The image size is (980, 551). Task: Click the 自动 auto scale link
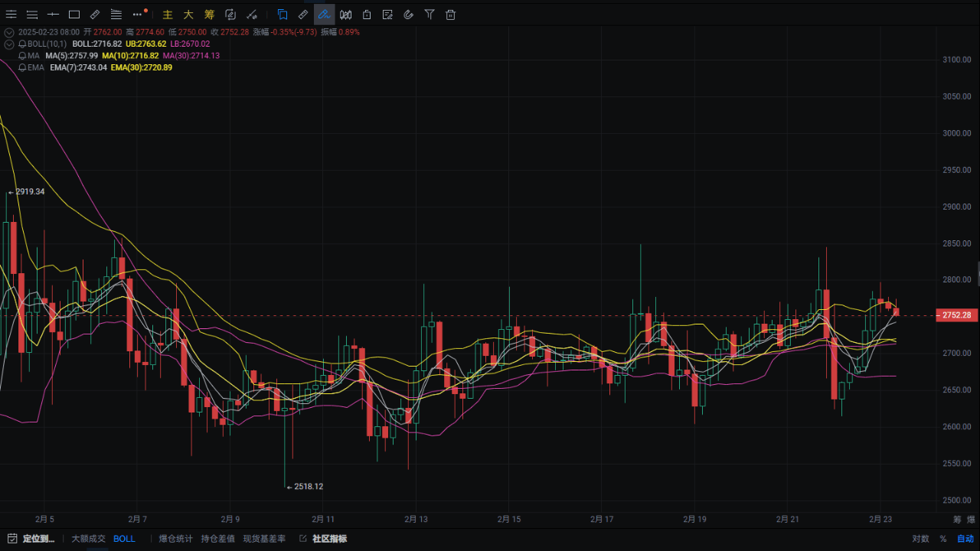964,538
